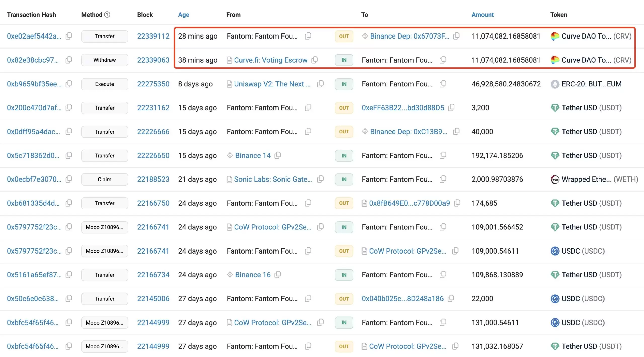The height and width of the screenshot is (357, 644).
Task: Filter by the Withdraw method button
Action: point(104,60)
